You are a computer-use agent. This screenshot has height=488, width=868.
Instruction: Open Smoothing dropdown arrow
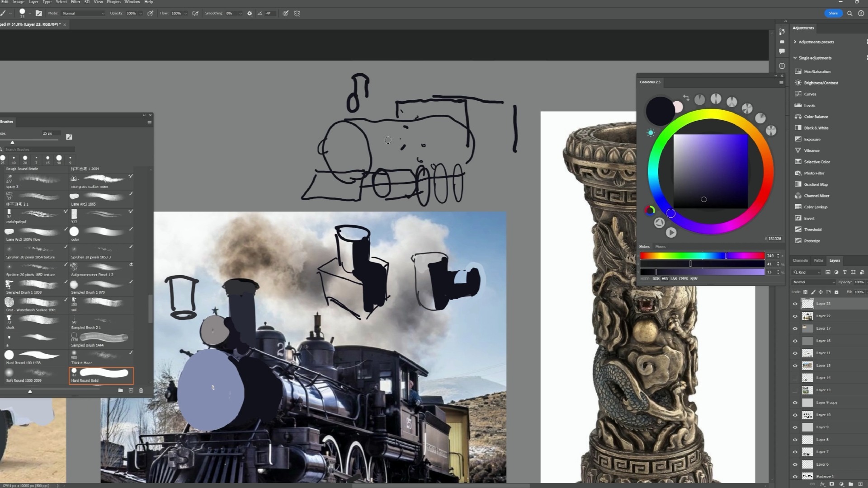point(240,14)
